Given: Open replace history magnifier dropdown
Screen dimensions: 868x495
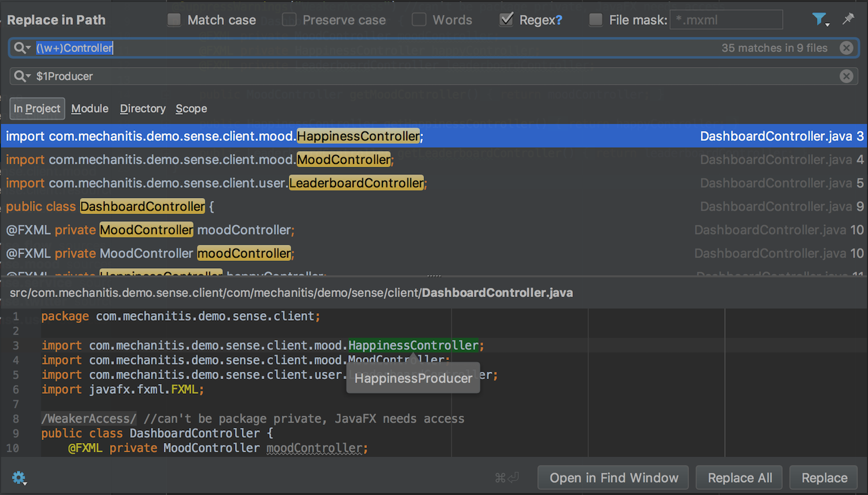Looking at the screenshot, I should [x=22, y=76].
